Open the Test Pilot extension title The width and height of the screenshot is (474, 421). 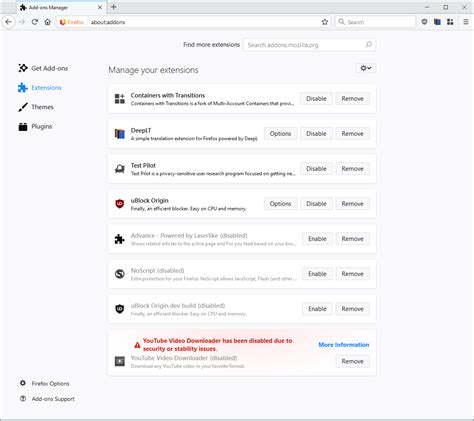click(x=143, y=165)
